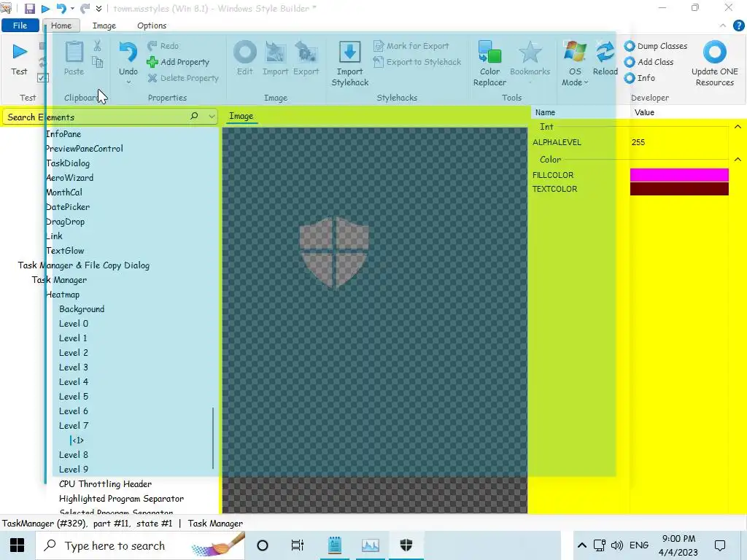The width and height of the screenshot is (747, 560).
Task: Click Delete Property in the ribbon
Action: click(183, 78)
